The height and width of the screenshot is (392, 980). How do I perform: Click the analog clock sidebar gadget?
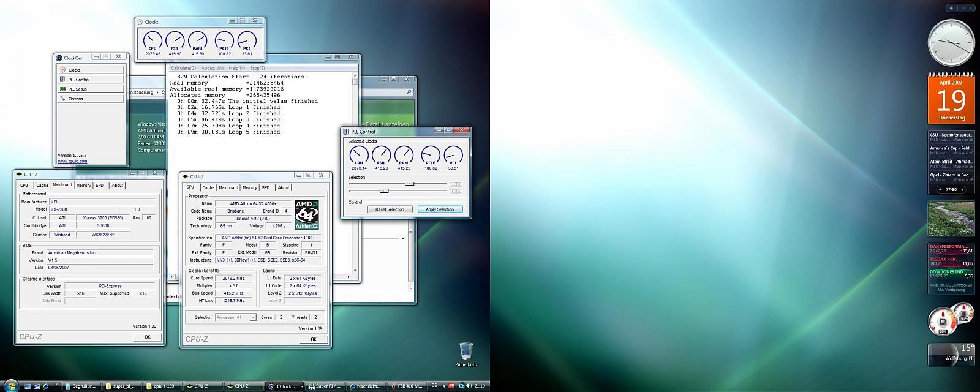pos(951,43)
